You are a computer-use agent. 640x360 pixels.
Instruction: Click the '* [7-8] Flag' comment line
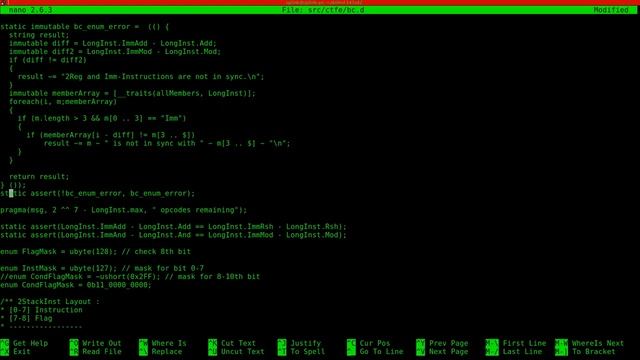click(26, 318)
